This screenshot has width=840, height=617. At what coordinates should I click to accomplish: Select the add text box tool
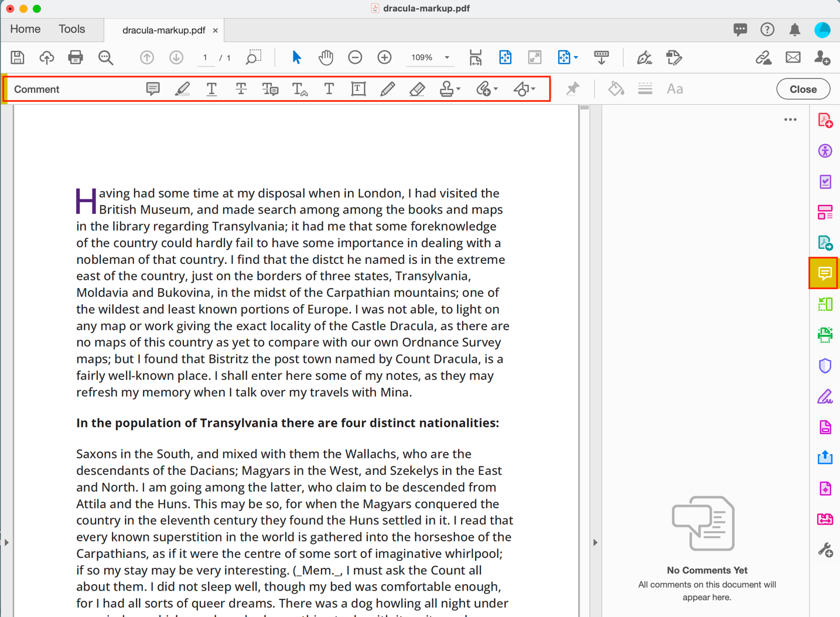358,89
